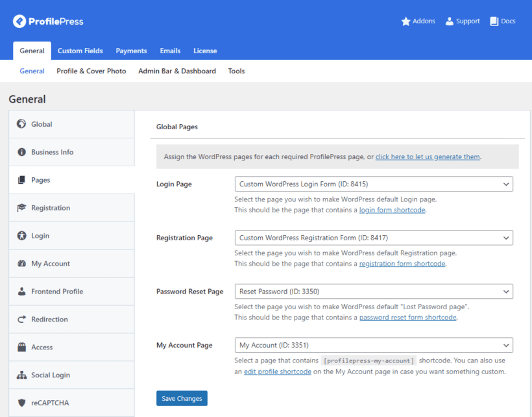Image resolution: width=532 pixels, height=417 pixels.
Task: Expand the Registration Page dropdown
Action: pos(373,238)
